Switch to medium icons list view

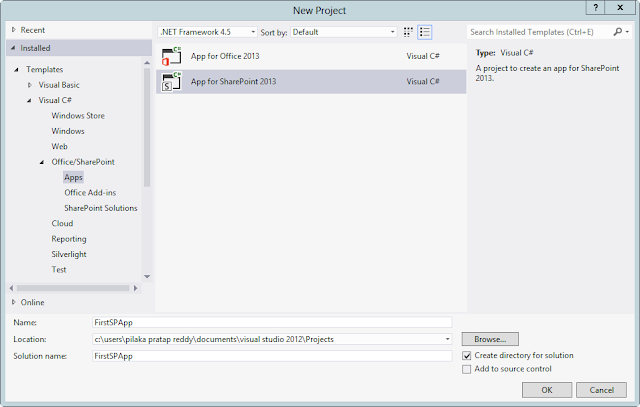click(x=424, y=32)
